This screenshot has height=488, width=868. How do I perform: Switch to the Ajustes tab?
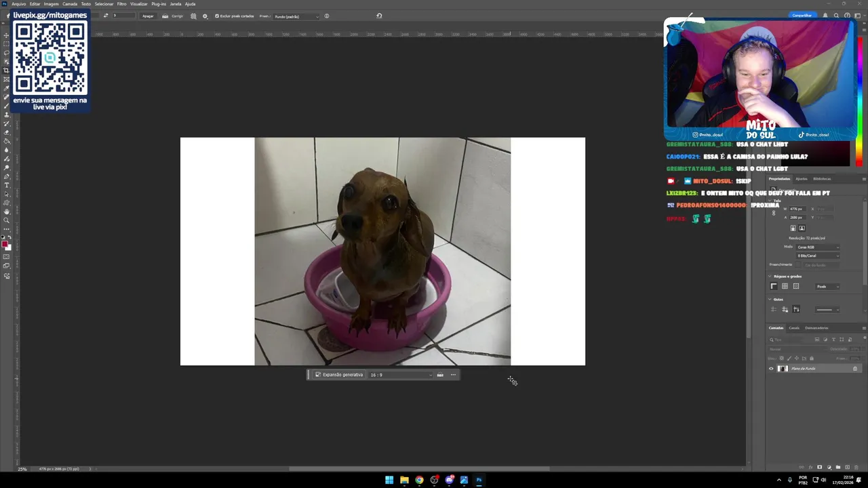[x=802, y=179]
